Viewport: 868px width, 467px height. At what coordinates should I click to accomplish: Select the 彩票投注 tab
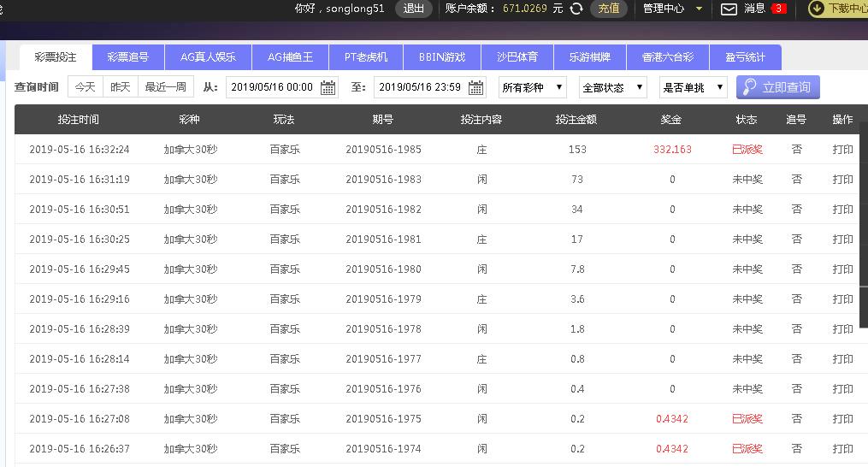56,57
